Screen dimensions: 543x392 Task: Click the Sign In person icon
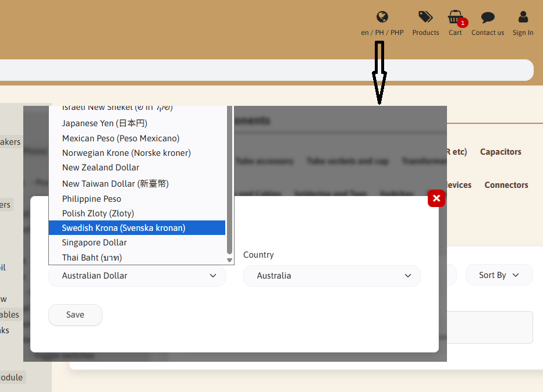click(523, 17)
